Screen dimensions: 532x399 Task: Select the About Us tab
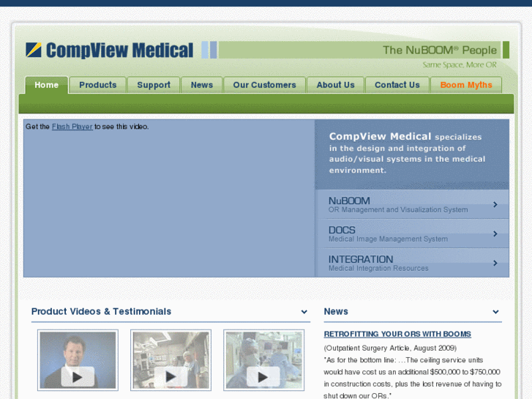(336, 85)
